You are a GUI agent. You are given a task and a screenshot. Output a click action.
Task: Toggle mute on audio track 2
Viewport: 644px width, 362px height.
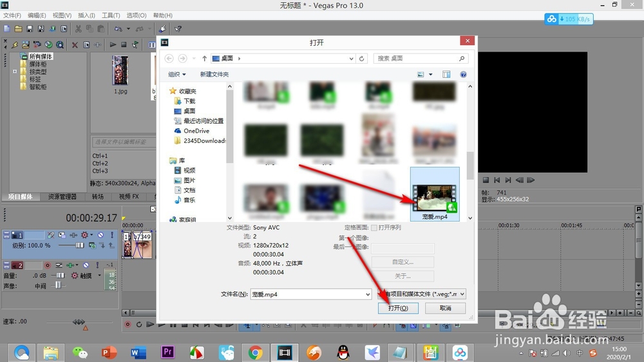click(86, 265)
